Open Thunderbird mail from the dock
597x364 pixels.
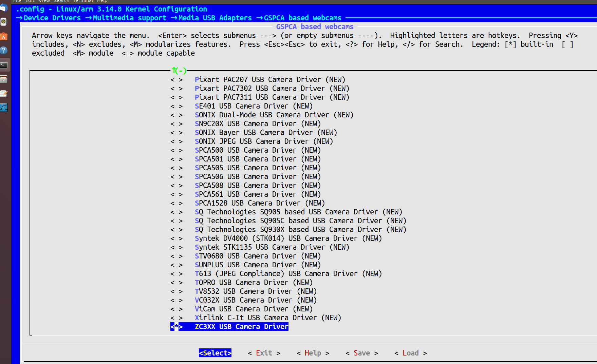(x=4, y=8)
